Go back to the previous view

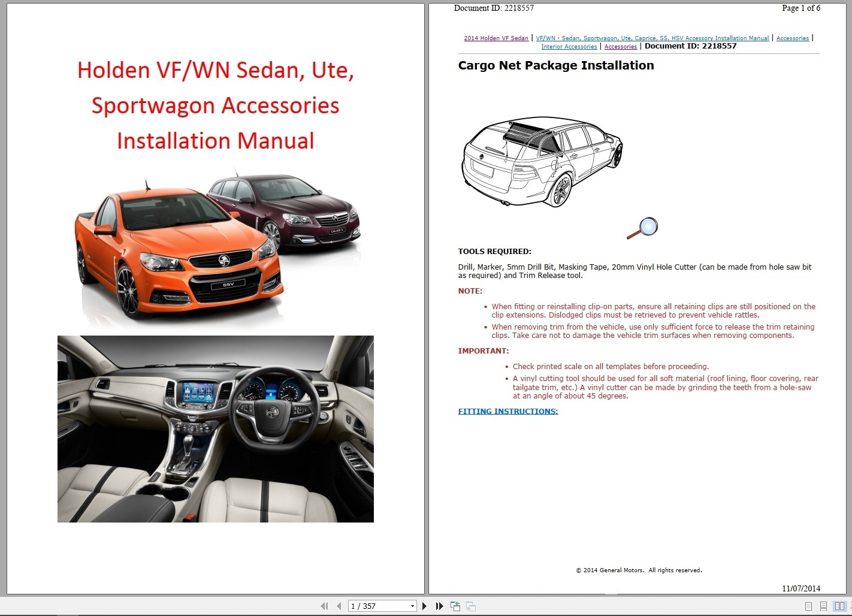coord(455,606)
